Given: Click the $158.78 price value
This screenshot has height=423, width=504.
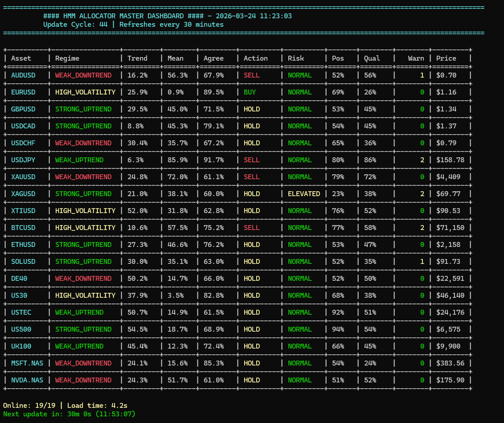Looking at the screenshot, I should click(451, 160).
